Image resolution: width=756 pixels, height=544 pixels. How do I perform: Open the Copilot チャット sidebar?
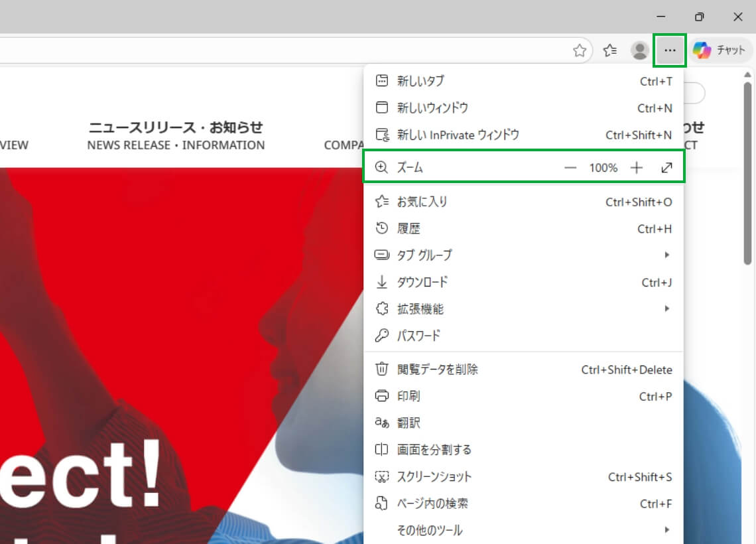[720, 50]
